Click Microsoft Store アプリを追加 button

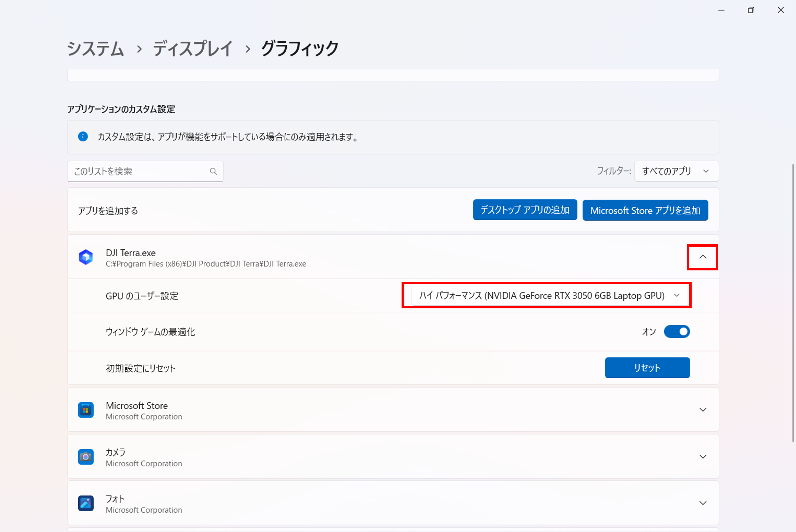click(x=645, y=210)
